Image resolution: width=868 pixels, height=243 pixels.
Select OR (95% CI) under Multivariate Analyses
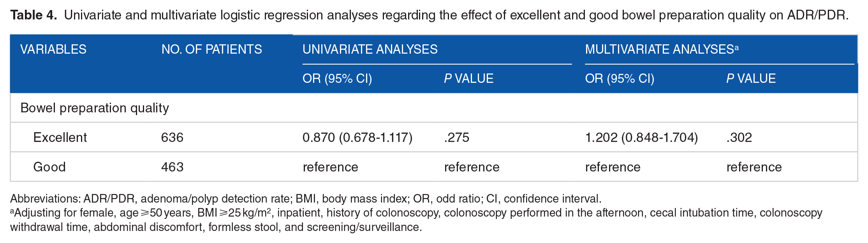tap(620, 79)
